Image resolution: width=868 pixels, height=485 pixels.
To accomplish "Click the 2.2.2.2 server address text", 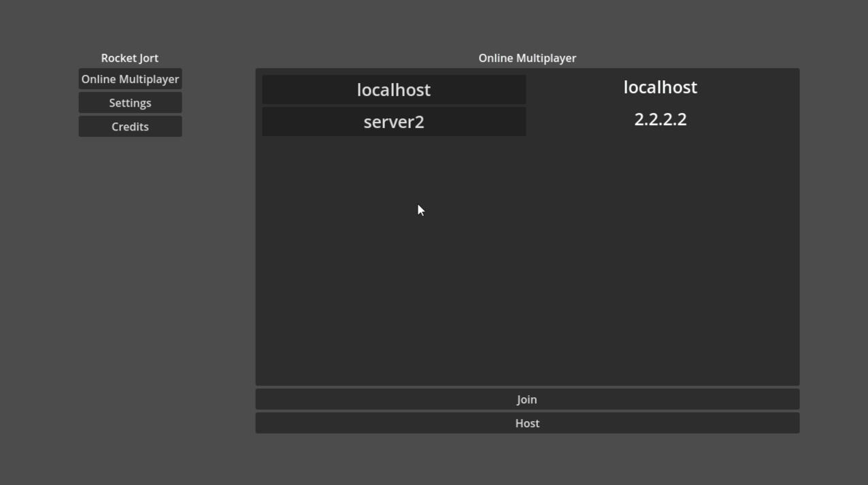I will click(660, 119).
